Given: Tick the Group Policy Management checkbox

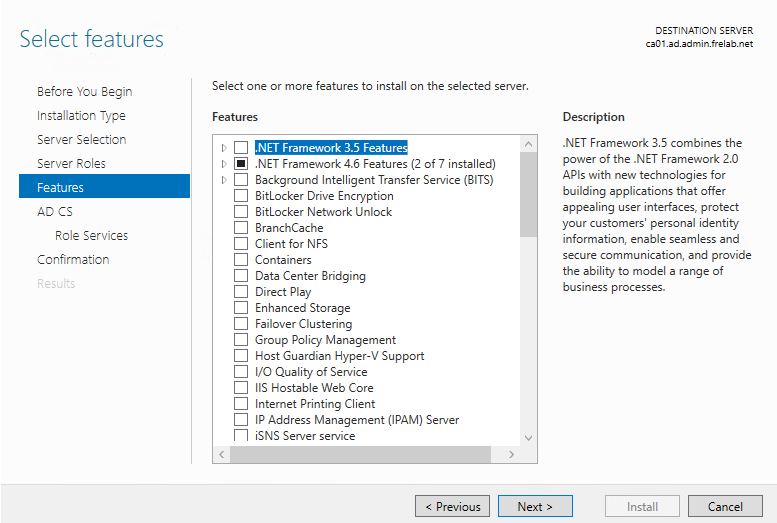Looking at the screenshot, I should pos(240,340).
